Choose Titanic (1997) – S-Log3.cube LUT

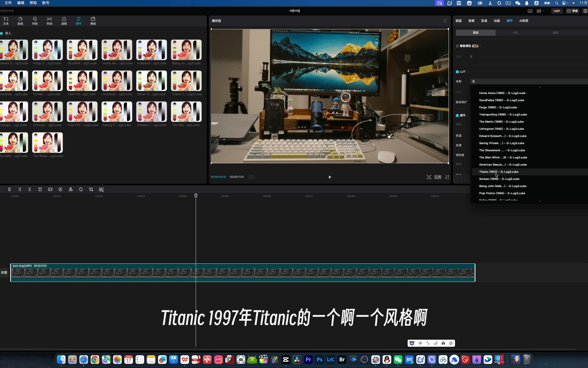pos(530,172)
